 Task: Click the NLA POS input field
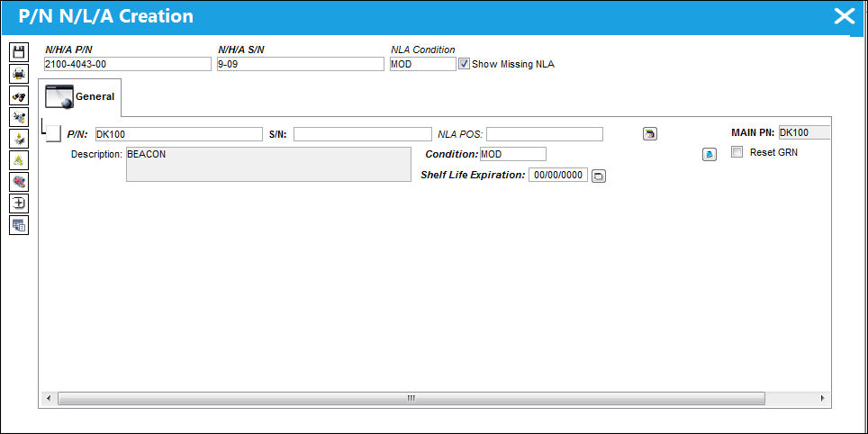point(545,134)
